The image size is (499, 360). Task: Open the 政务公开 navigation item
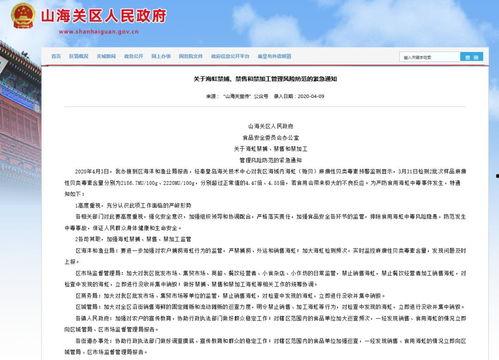click(x=133, y=56)
